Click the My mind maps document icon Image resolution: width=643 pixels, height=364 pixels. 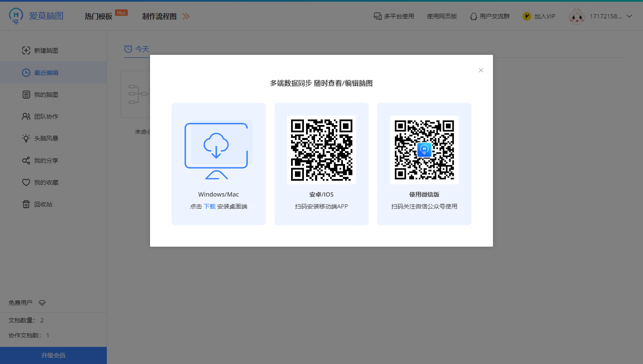(x=26, y=95)
